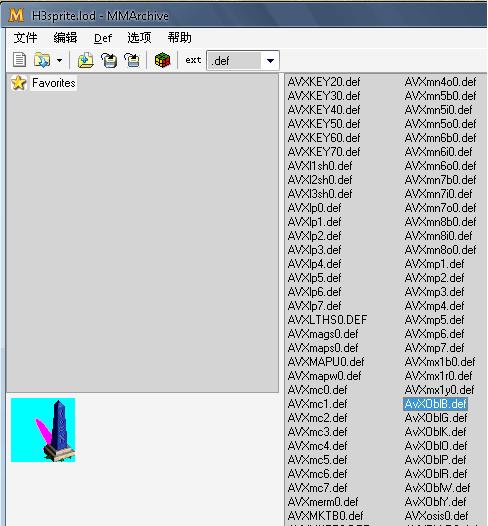Viewport: 488px width, 526px height.
Task: Select file AVXlp7.def
Action: [314, 306]
